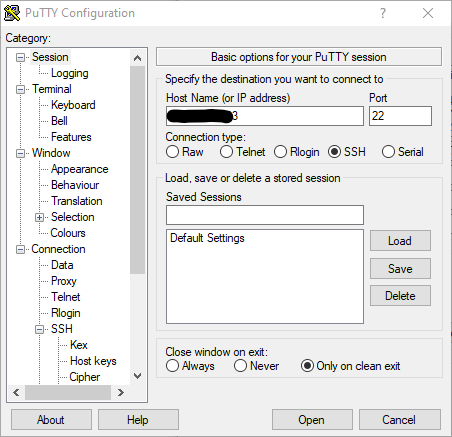Viewport: 452px width, 437px height.
Task: Open the Host keys category
Action: click(x=93, y=361)
